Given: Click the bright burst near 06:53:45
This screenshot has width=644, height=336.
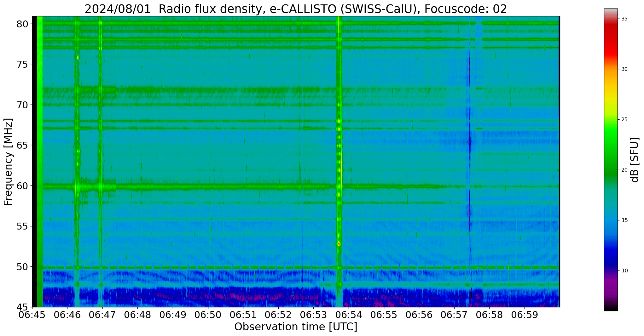Looking at the screenshot, I should pyautogui.click(x=339, y=161).
